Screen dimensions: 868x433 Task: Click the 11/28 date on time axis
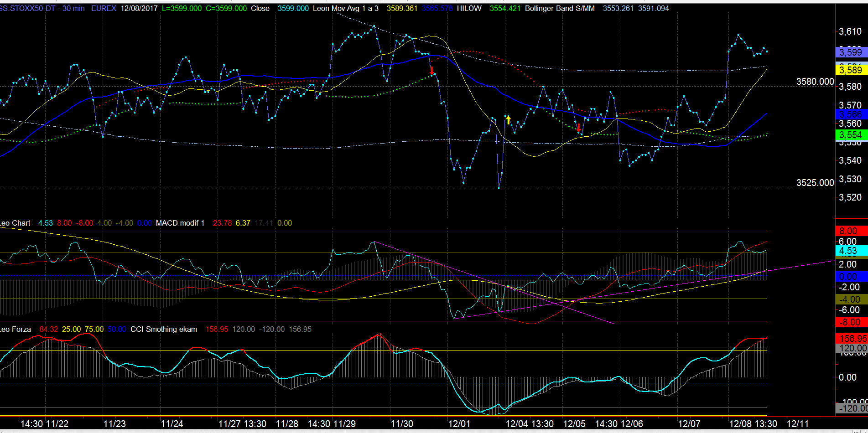point(287,424)
